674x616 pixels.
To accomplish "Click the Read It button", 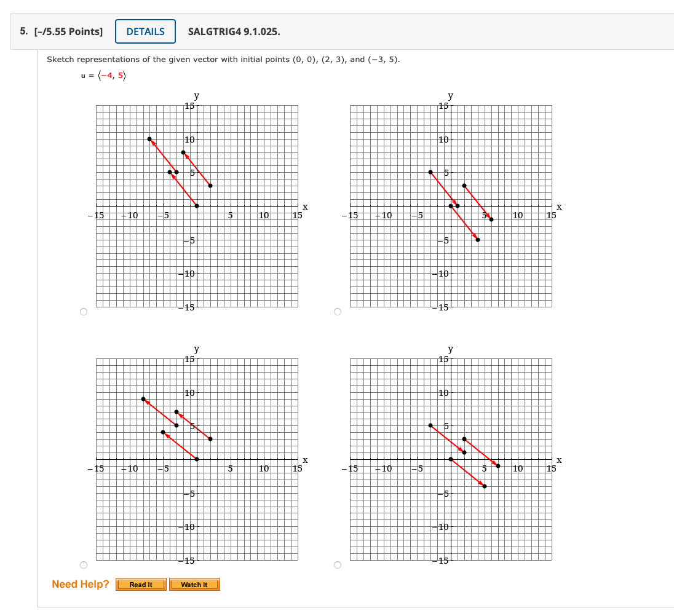I will click(x=141, y=585).
